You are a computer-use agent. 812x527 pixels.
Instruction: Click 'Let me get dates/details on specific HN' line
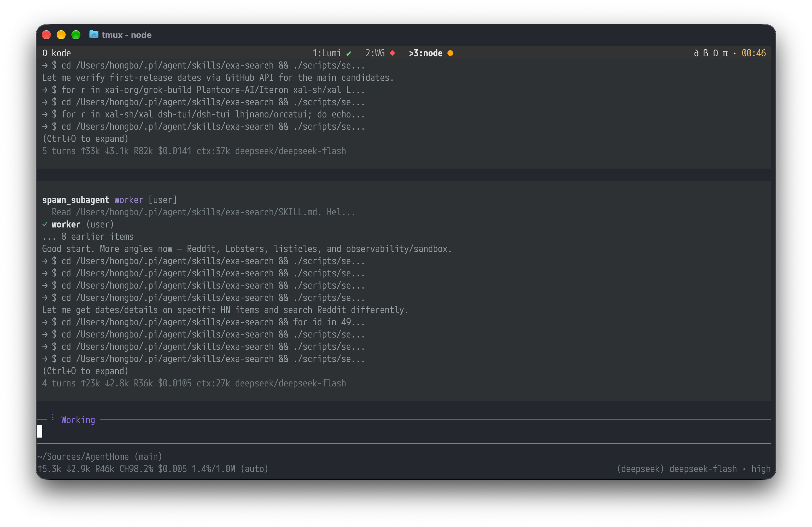click(x=225, y=310)
